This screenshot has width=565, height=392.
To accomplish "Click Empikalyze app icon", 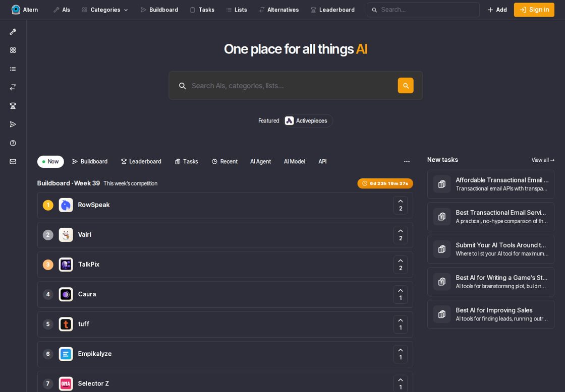I will pyautogui.click(x=66, y=354).
